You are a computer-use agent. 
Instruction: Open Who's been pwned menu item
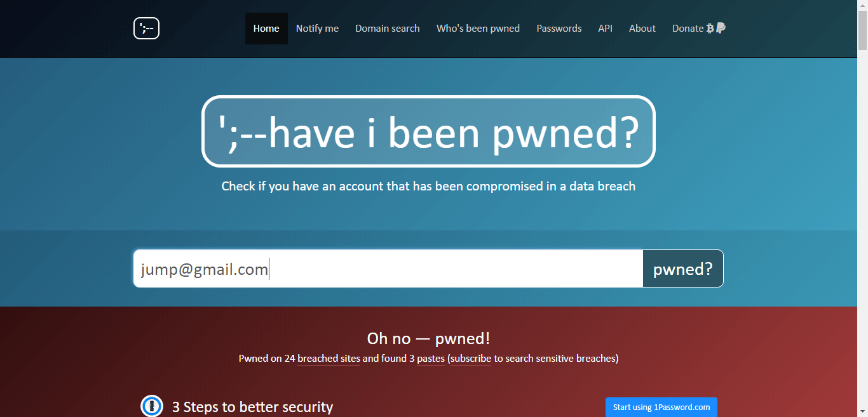click(478, 29)
